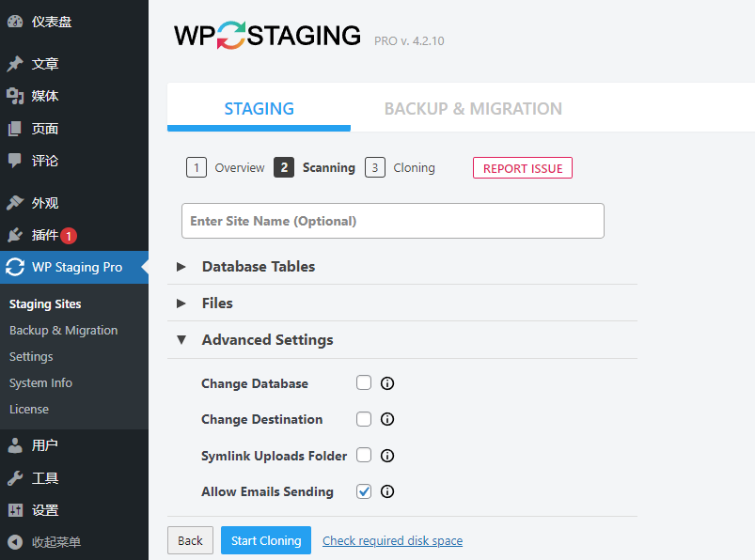Click the plugins plug icon in sidebar
The image size is (755, 560).
15,235
